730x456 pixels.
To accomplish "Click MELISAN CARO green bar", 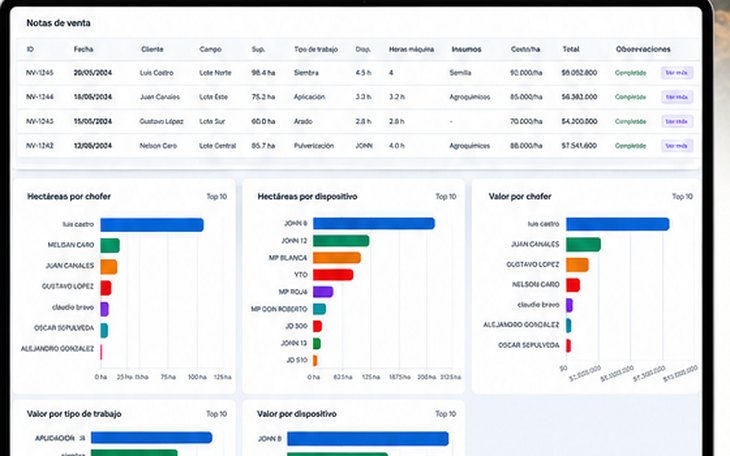I will [110, 245].
